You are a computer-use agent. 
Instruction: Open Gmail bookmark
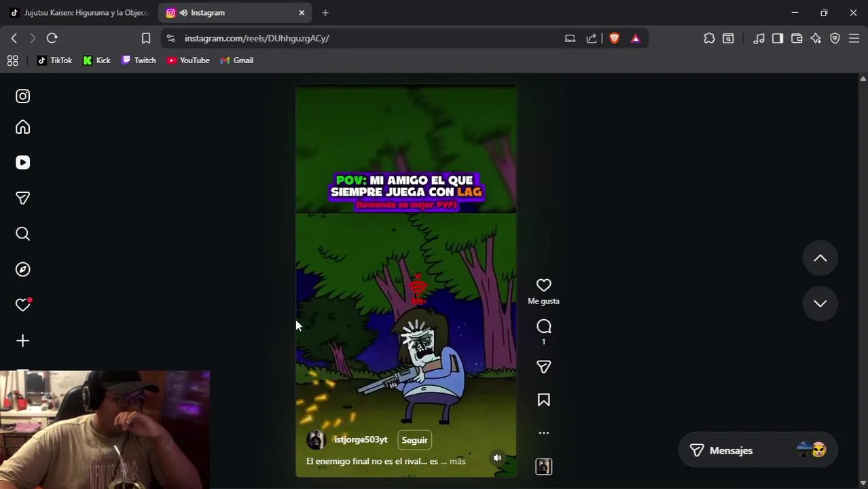coord(236,60)
